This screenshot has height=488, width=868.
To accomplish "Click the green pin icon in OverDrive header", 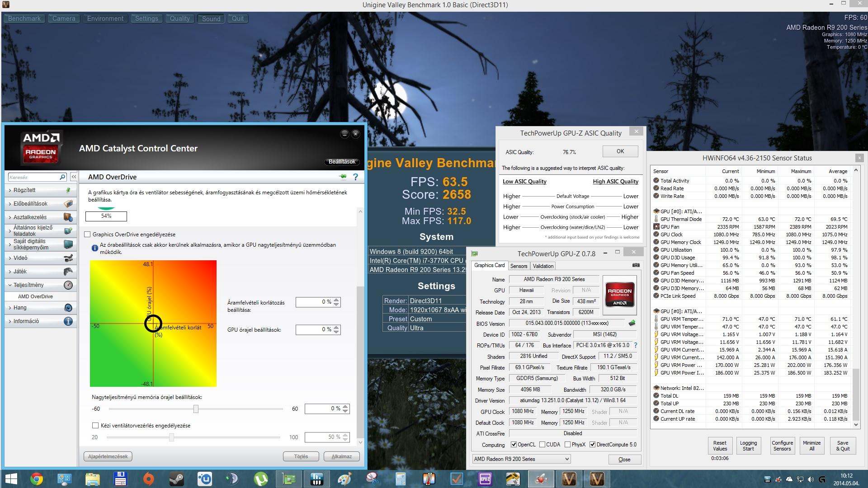I will pyautogui.click(x=343, y=177).
